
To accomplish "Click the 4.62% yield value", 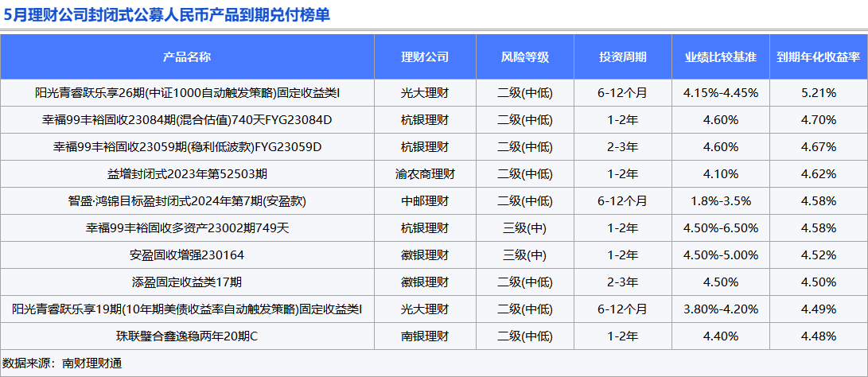I will click(818, 174).
